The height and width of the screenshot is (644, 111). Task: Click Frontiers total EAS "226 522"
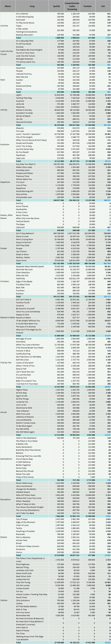(107, 297)
